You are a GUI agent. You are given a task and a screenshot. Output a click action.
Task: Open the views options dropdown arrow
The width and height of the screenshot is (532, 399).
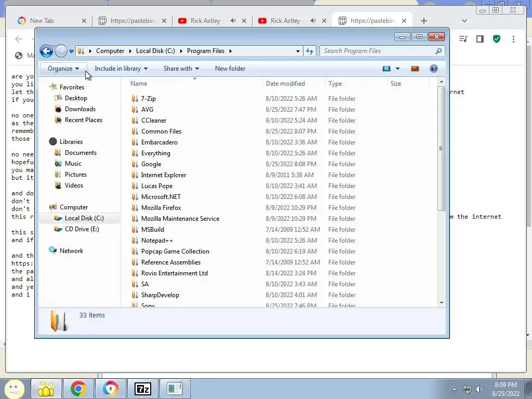[x=397, y=69]
